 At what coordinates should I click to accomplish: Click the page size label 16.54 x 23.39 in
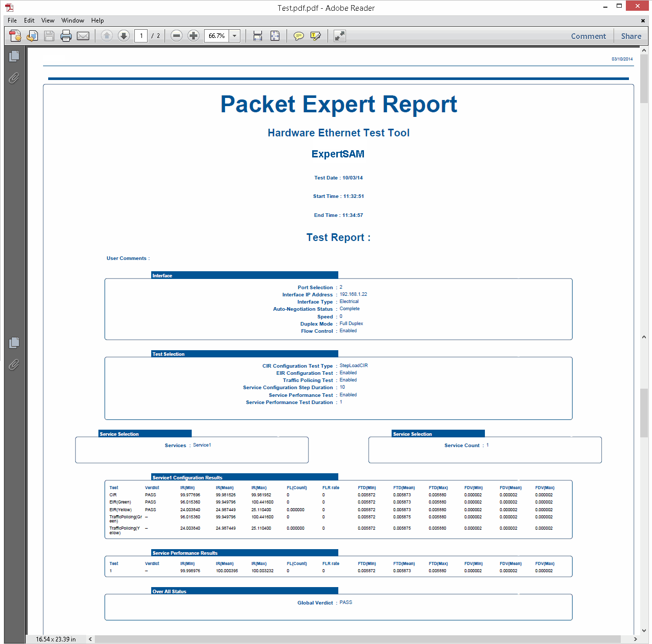point(56,639)
